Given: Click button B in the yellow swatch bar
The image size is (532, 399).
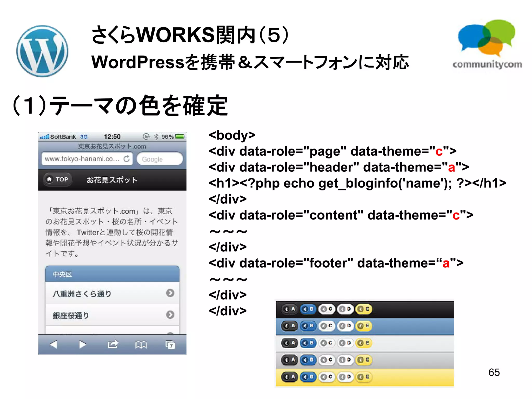Looking at the screenshot, I should pos(308,377).
